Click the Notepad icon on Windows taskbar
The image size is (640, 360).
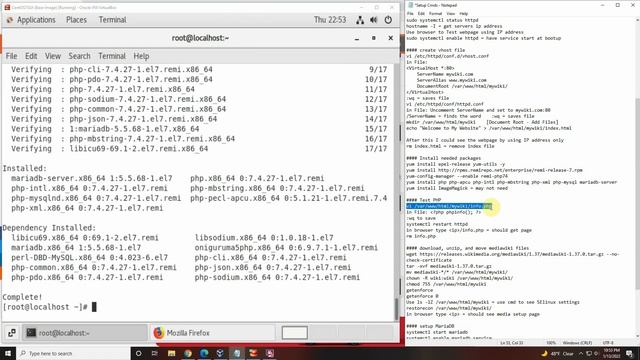[x=237, y=353]
